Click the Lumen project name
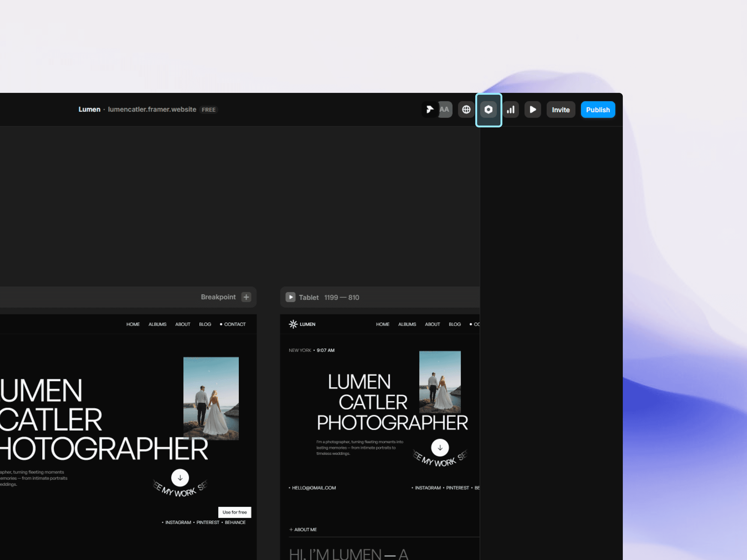Image resolution: width=747 pixels, height=560 pixels. pos(89,109)
